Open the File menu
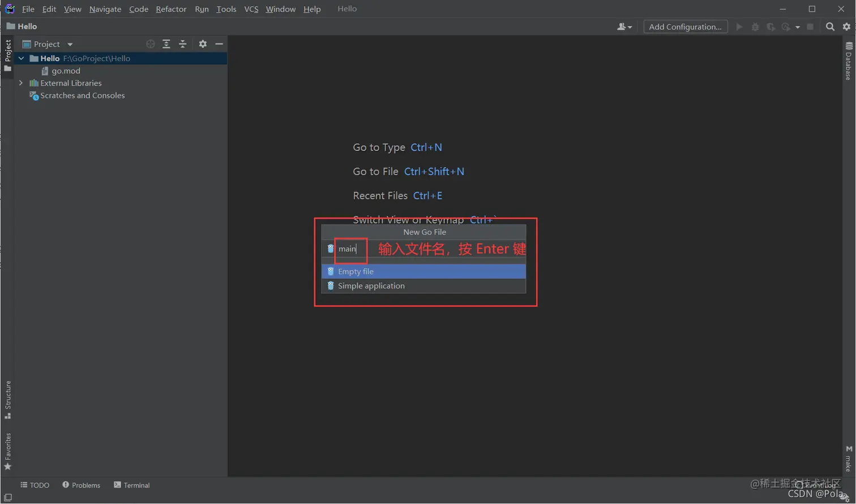 [x=28, y=9]
